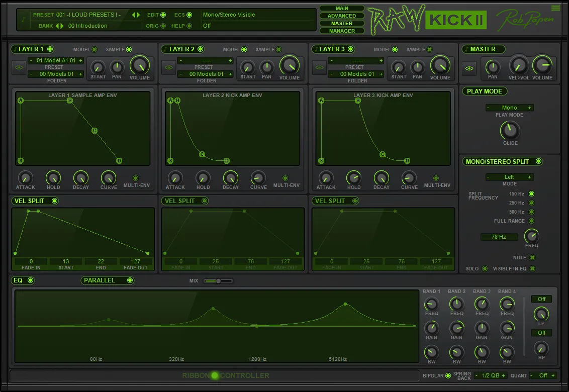The image size is (569, 392).
Task: Click the Band 3 GAIN knob
Action: 482,328
